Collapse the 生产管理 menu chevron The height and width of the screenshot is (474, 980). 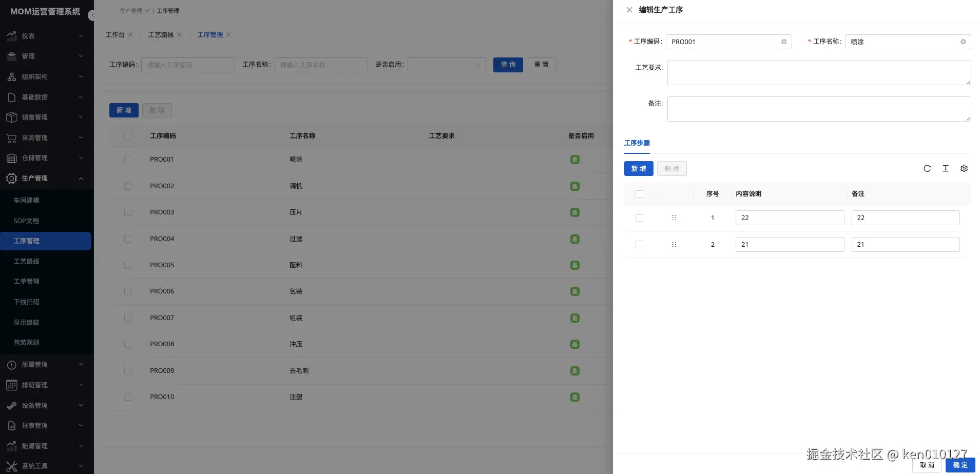point(81,179)
